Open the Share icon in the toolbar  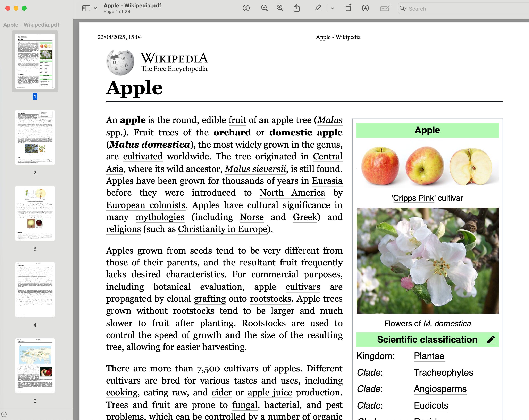pyautogui.click(x=297, y=8)
